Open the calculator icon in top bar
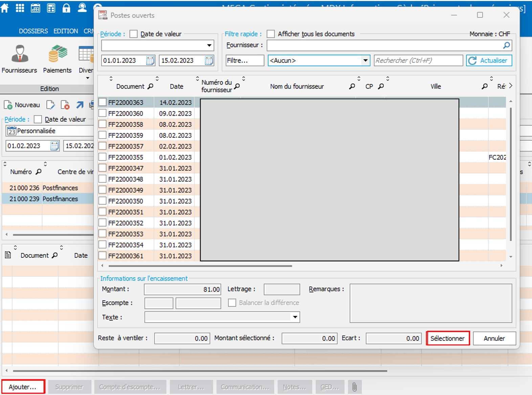 click(51, 8)
